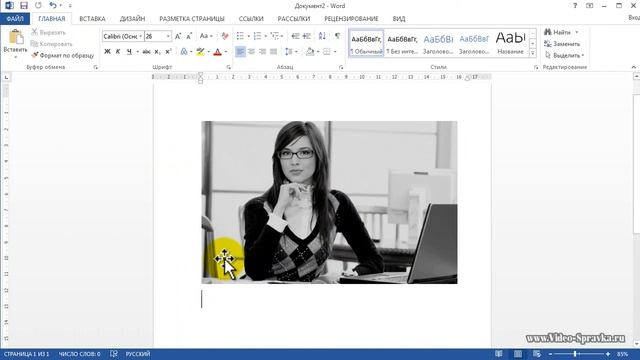Click the Paste clipboard icon
Screen dimensions: 640x360
click(16, 37)
